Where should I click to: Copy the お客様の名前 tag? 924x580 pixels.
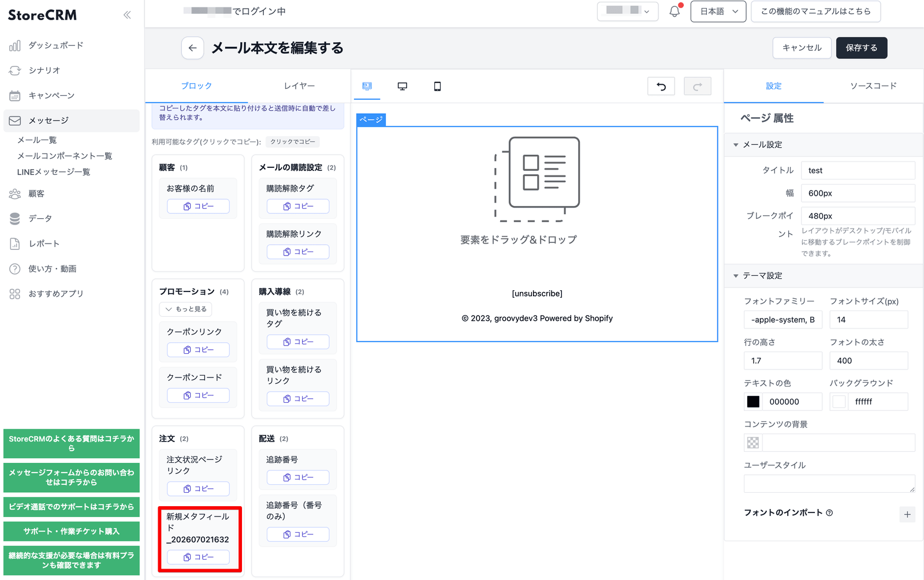pos(198,206)
